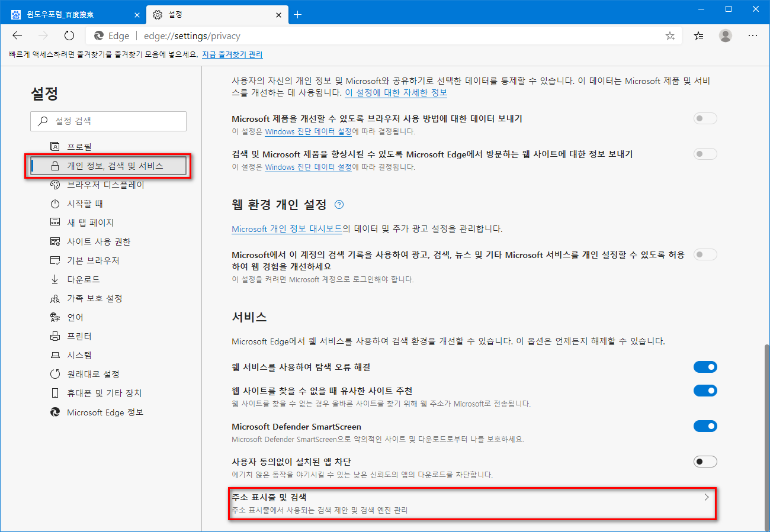
Task: Click the 휴대폰 및 기타 장치 icon
Action: tap(55, 393)
